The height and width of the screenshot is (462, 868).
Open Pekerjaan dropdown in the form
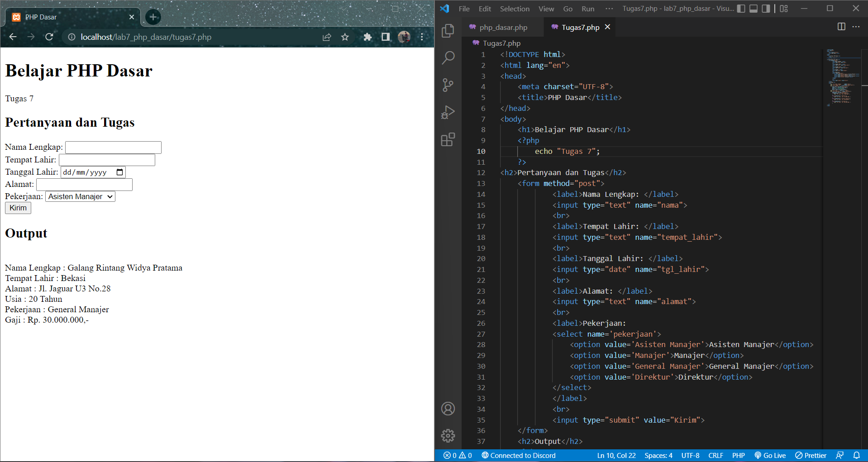tap(80, 196)
